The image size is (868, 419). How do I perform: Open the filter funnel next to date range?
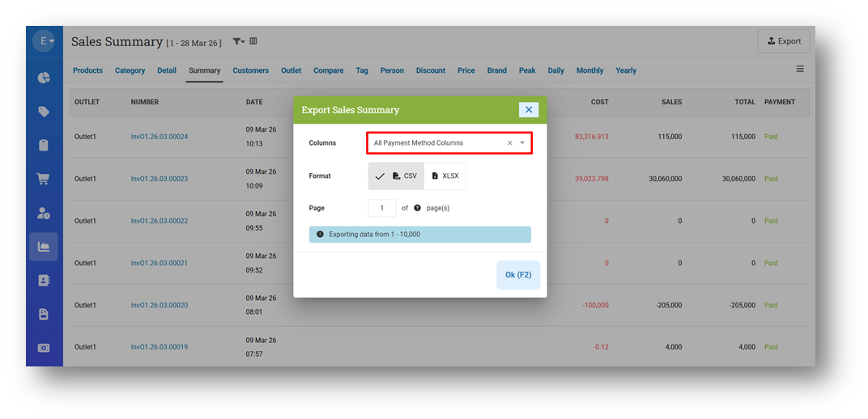[x=239, y=41]
